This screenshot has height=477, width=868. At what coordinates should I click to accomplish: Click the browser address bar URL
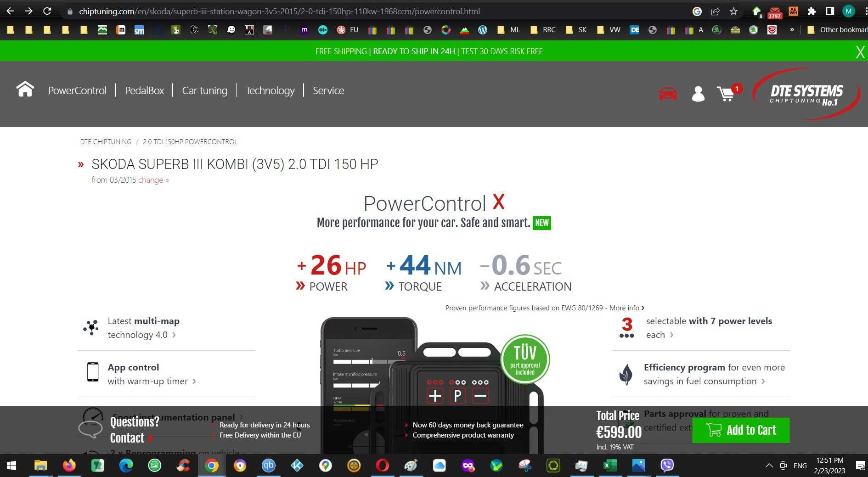point(279,11)
